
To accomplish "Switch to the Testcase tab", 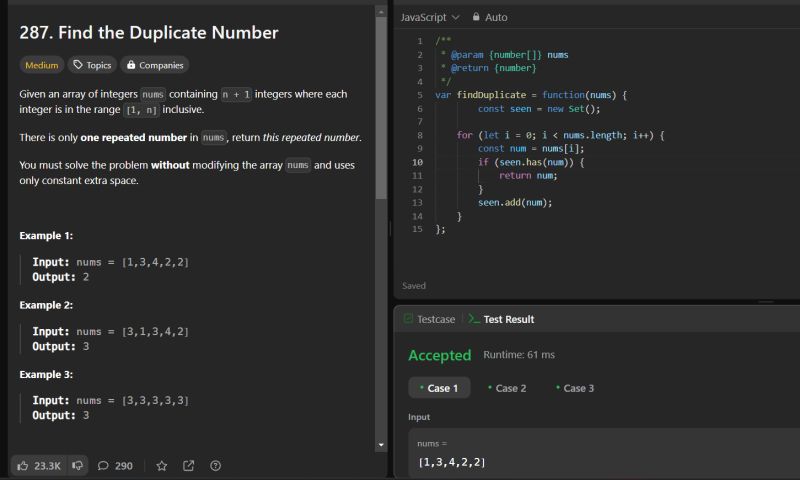I will 429,319.
